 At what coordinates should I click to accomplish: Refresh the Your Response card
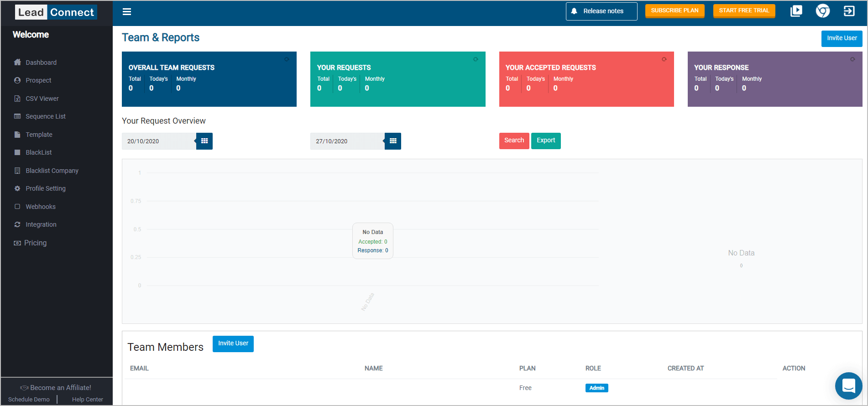click(x=852, y=59)
